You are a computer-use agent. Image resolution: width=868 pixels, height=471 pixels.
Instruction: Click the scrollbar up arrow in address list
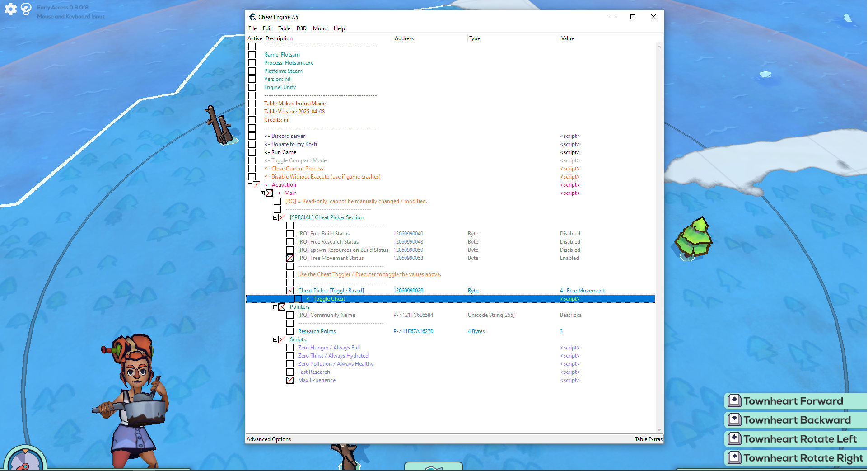(x=659, y=47)
